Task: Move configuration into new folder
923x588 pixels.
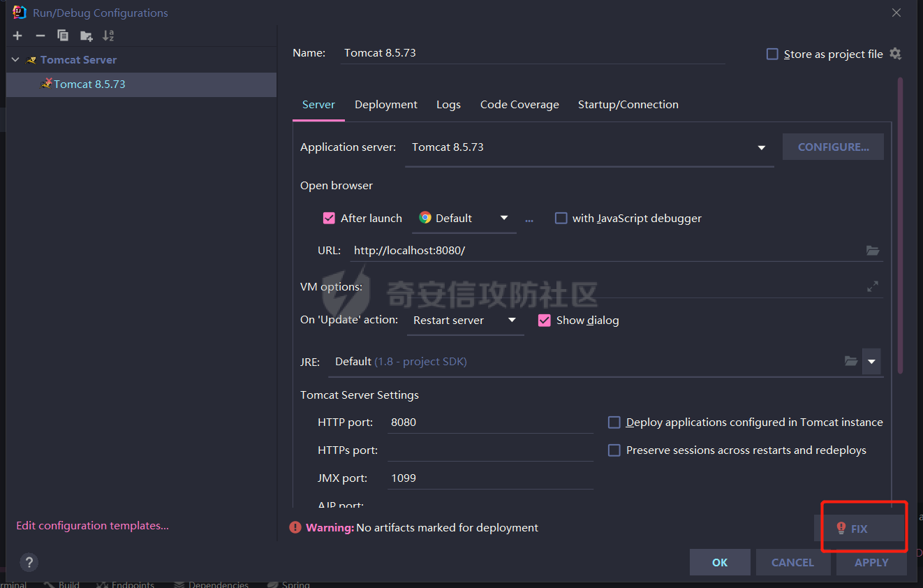Action: point(86,36)
